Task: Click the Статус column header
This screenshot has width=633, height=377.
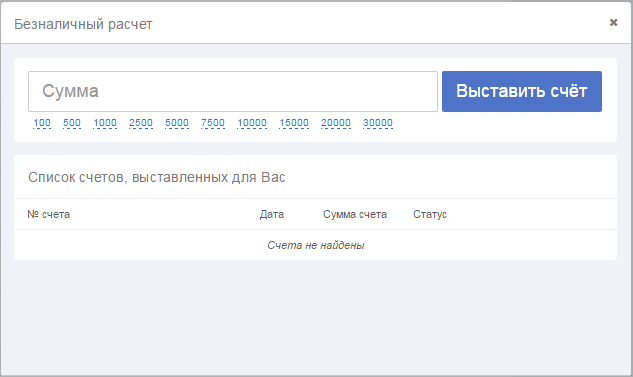Action: tap(430, 214)
